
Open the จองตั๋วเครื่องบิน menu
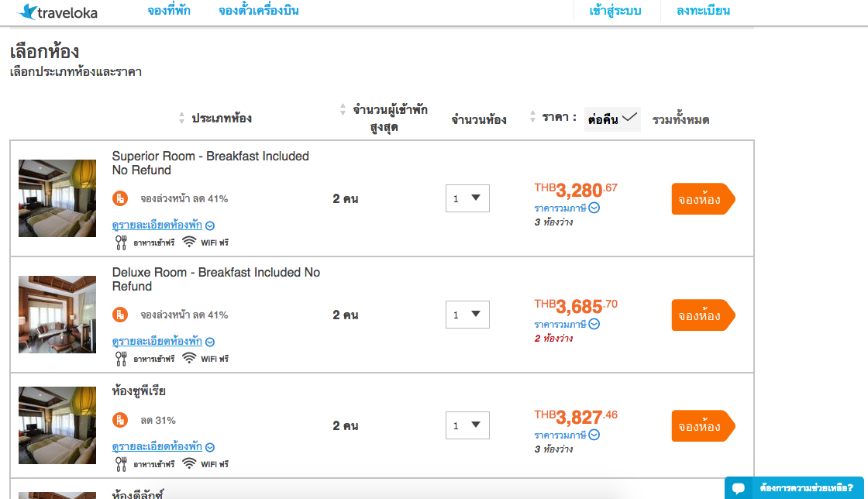(259, 11)
